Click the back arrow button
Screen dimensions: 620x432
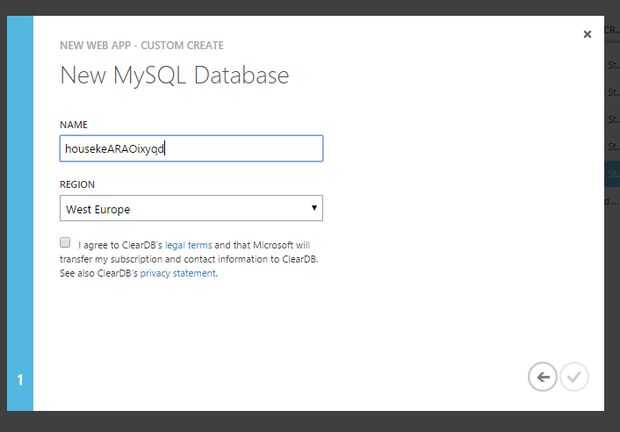[542, 377]
